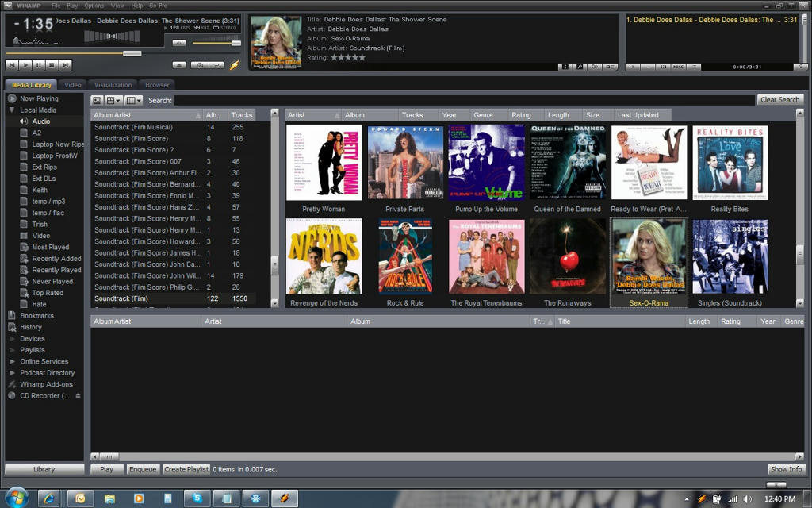Collapse the Local Media tree node
This screenshot has height=508, width=812.
coord(11,110)
